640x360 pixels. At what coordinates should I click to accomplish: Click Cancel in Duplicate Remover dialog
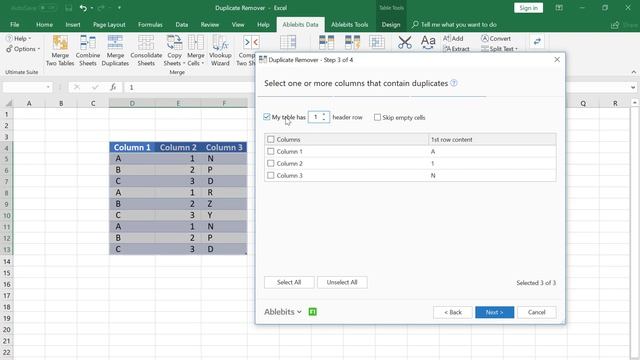[537, 312]
